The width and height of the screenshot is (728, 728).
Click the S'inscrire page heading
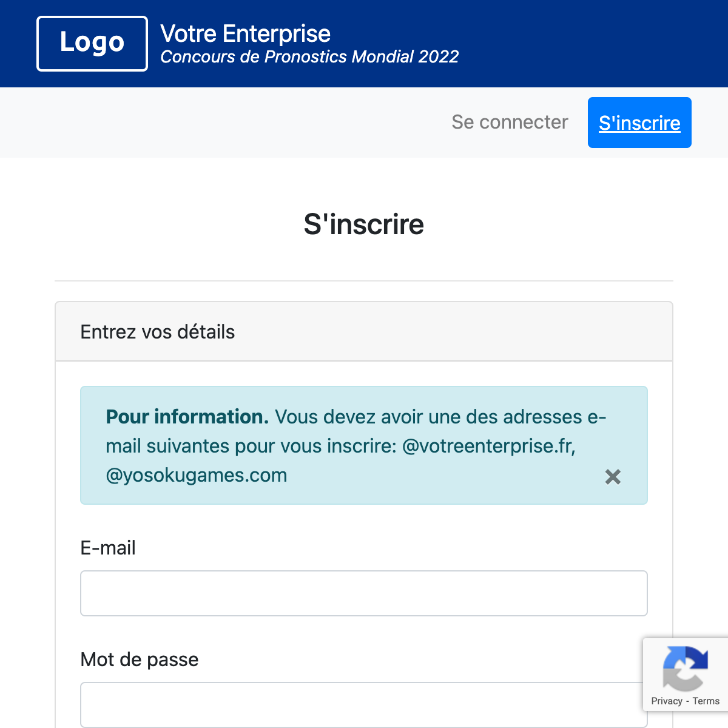click(364, 224)
